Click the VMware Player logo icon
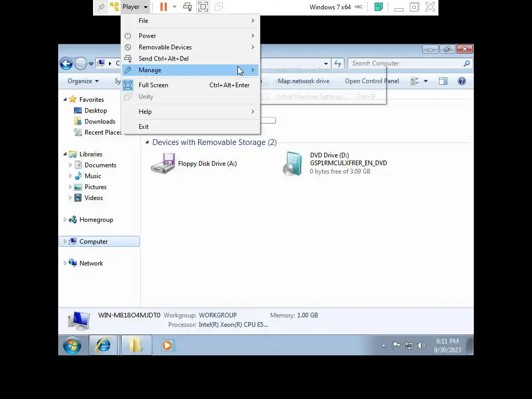532x399 pixels. (114, 7)
